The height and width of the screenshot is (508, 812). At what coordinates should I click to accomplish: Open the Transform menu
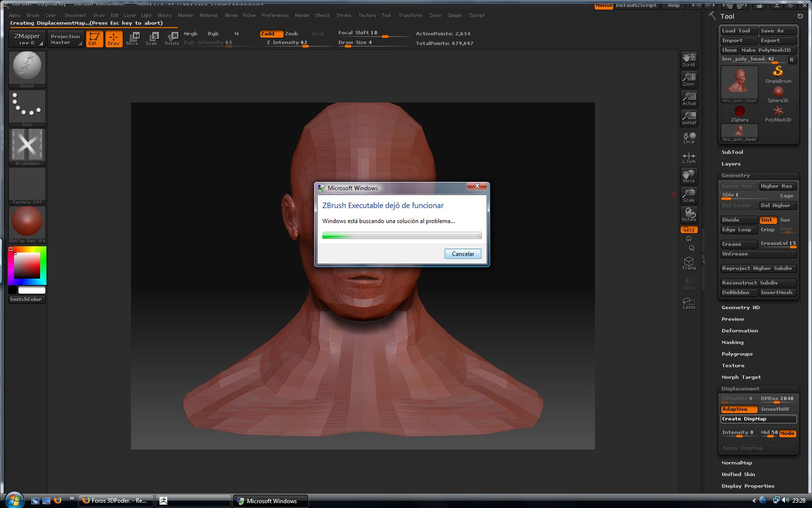coord(410,15)
